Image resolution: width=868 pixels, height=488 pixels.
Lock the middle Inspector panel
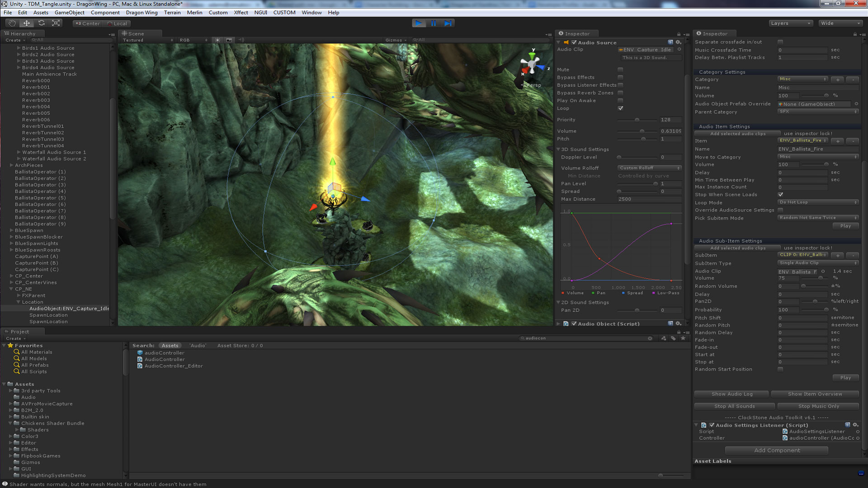[x=679, y=34]
